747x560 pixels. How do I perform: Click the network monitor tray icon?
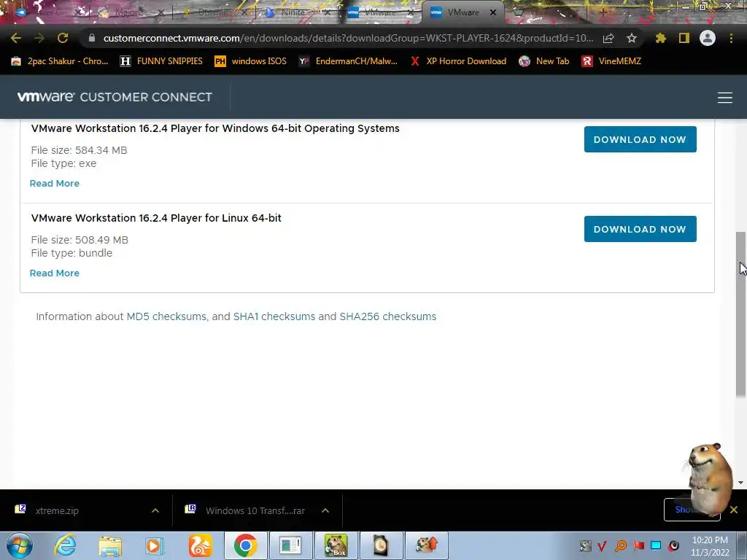click(x=656, y=545)
